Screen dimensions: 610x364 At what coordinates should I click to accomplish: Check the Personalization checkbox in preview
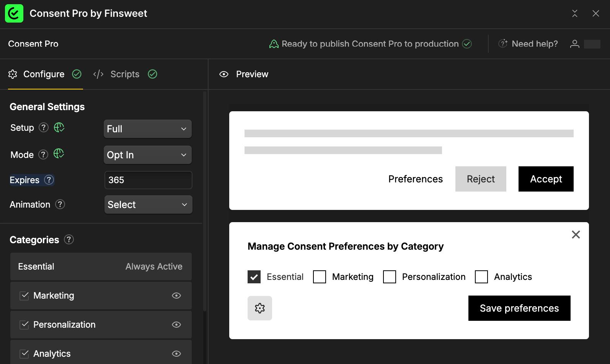pyautogui.click(x=390, y=277)
